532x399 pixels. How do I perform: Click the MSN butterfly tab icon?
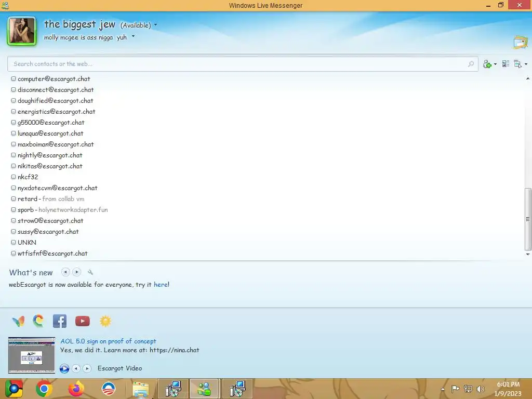[18, 321]
